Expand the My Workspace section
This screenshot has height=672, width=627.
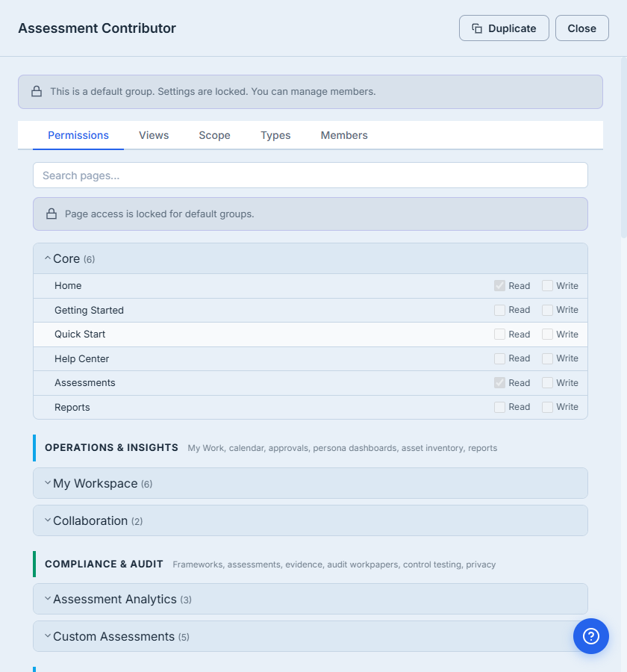[311, 483]
